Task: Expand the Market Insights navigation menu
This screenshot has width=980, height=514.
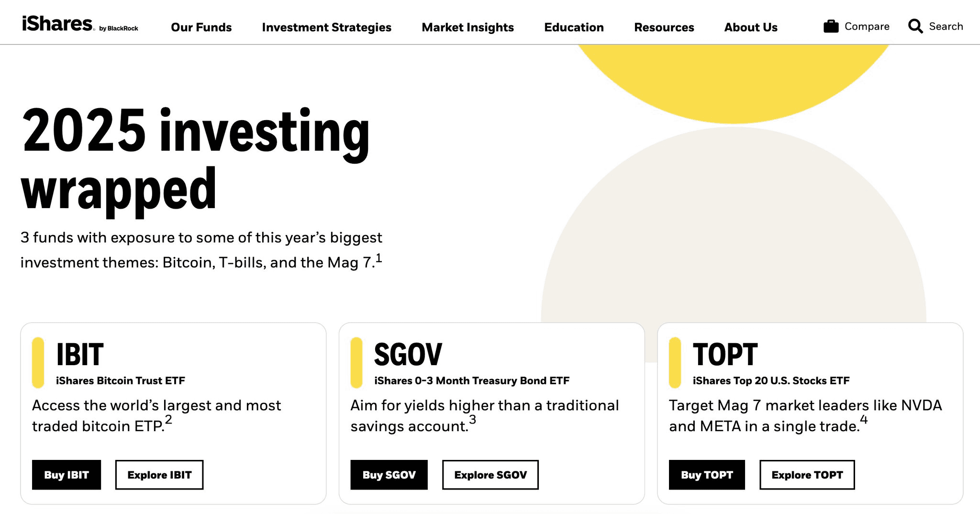Action: coord(468,27)
